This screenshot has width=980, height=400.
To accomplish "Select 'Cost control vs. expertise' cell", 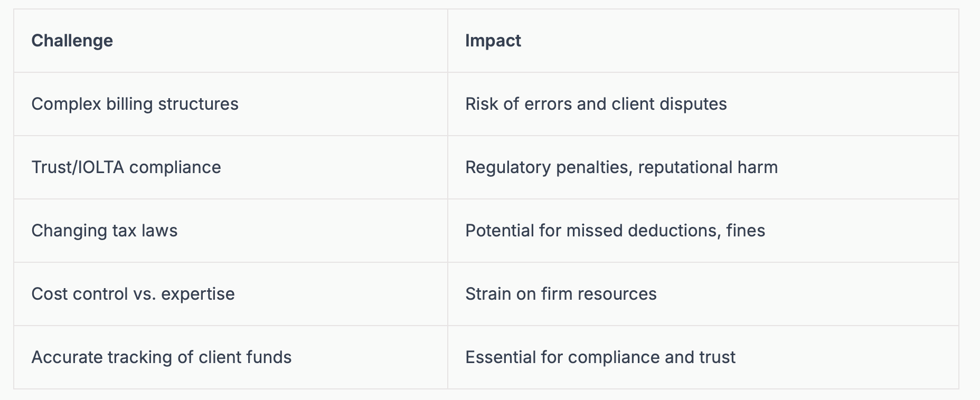I will [133, 294].
